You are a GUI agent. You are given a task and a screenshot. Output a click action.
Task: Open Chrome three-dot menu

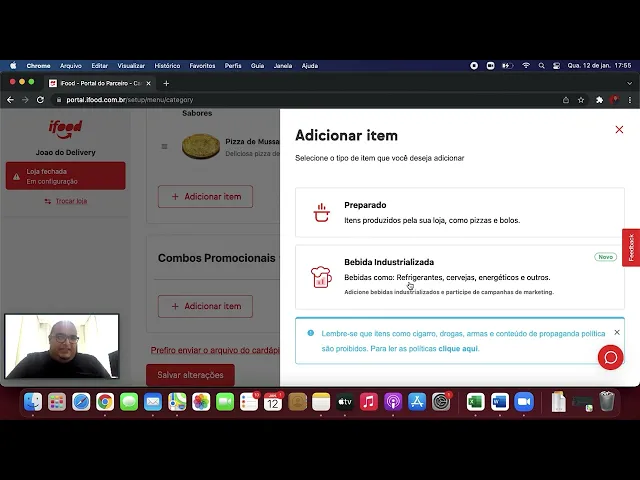(x=630, y=100)
